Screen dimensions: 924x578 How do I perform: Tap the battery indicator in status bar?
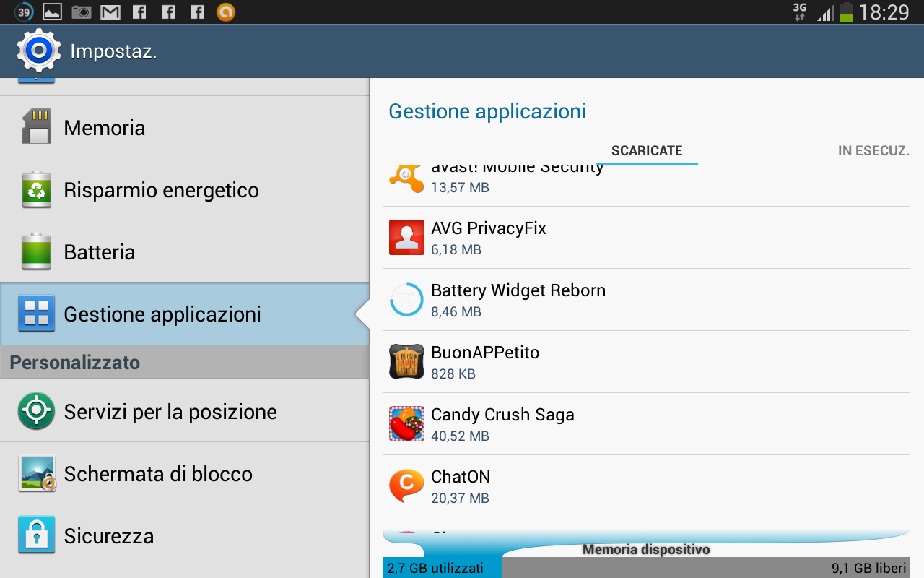coord(846,12)
